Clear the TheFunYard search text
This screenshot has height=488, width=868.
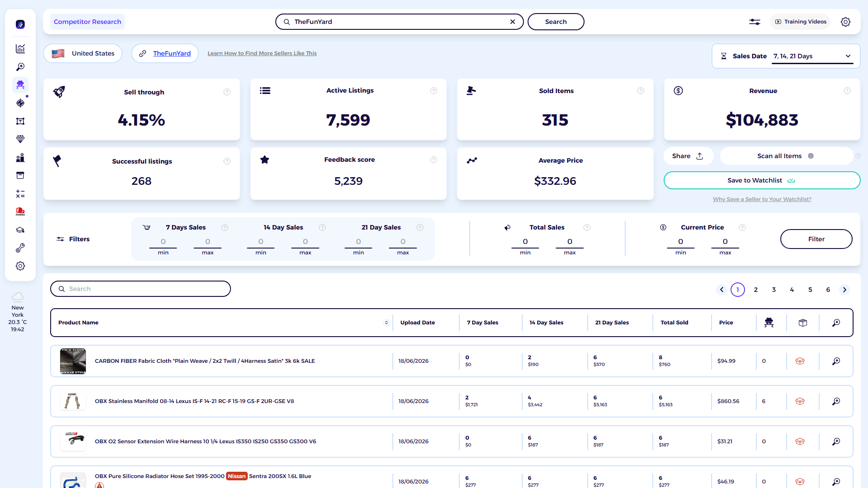coord(513,22)
